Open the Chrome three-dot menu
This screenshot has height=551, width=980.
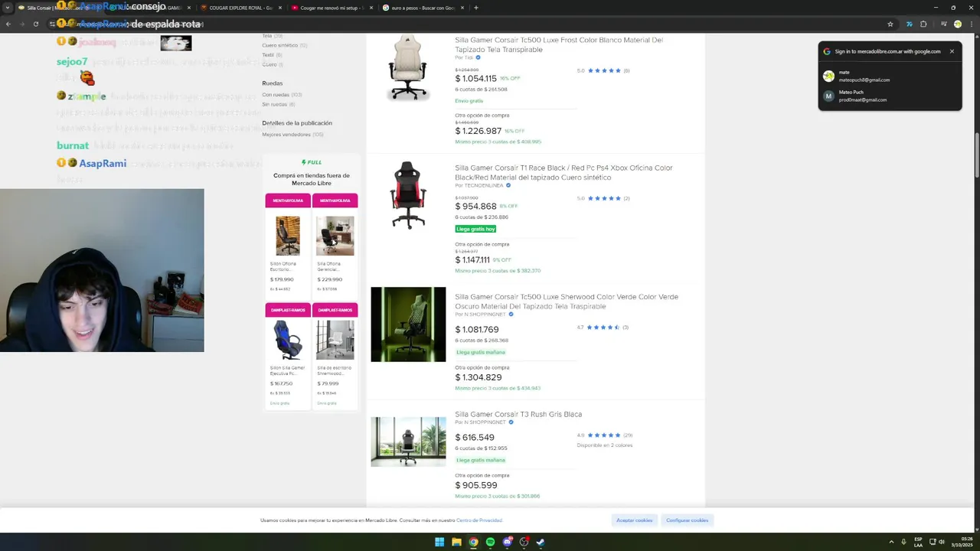pos(972,24)
